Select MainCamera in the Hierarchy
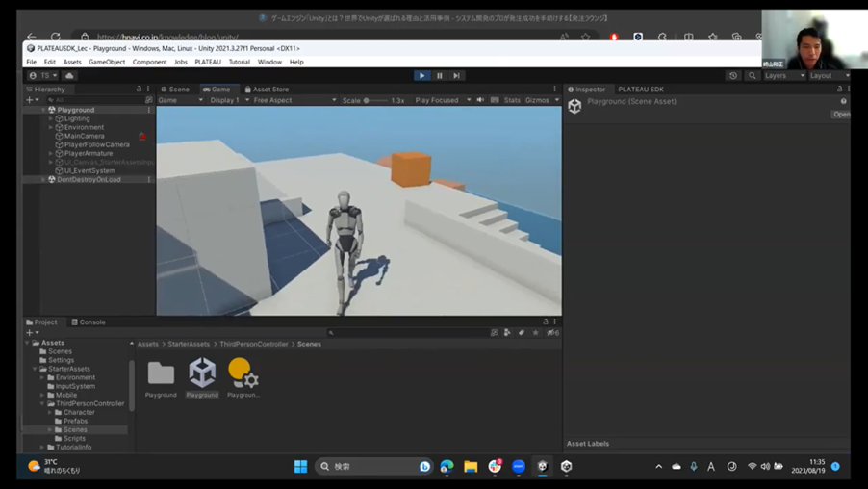Viewport: 868px width, 489px height. coord(84,137)
